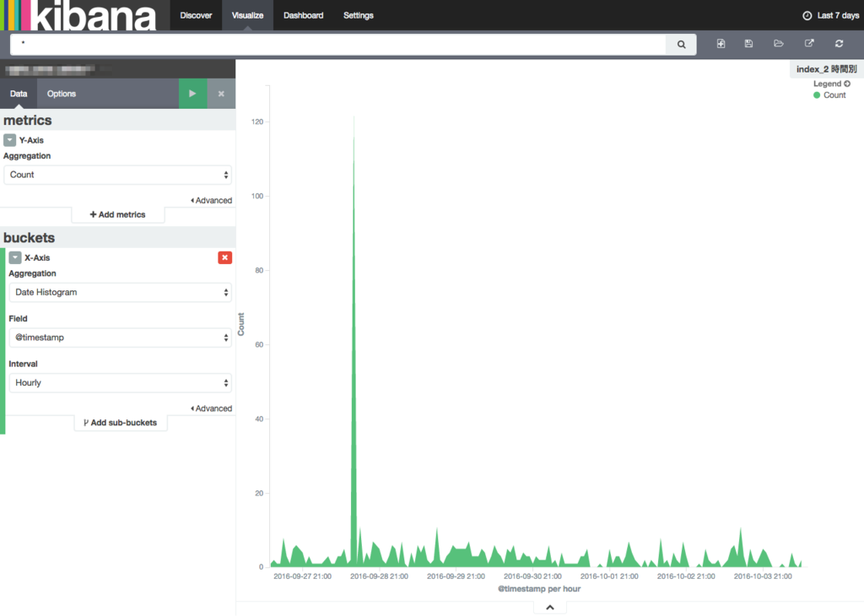Click the 2016-09-28 21:00 axis label
Screen dimensions: 864x616
[379, 576]
